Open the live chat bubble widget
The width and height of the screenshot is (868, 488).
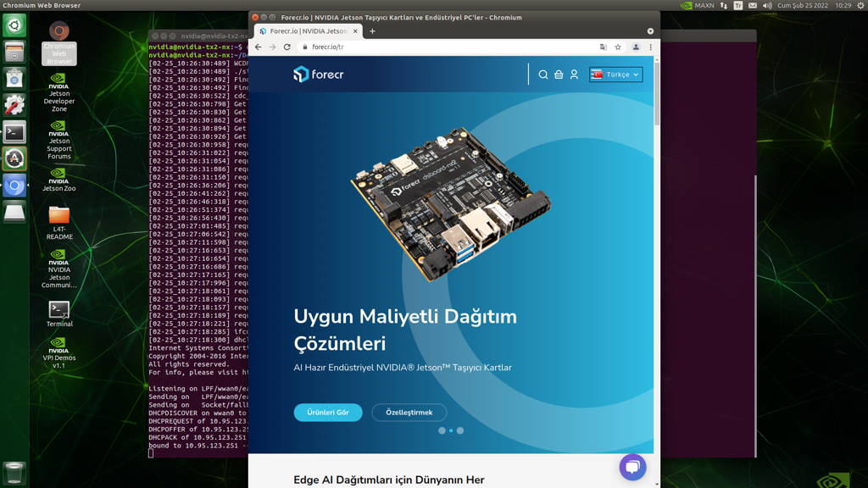[632, 467]
